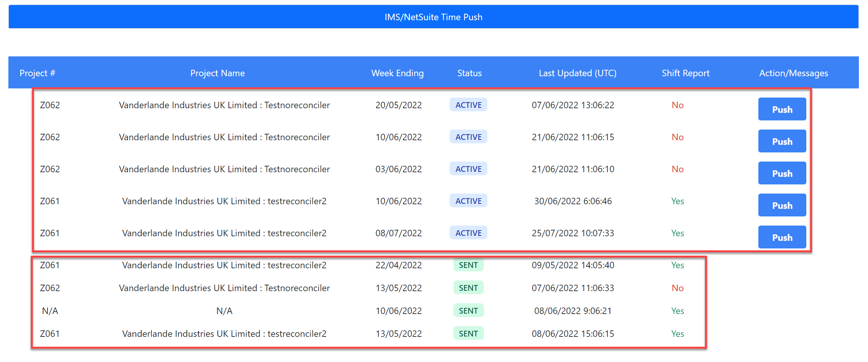Image resolution: width=868 pixels, height=362 pixels.
Task: Click the Shift Report Yes for week 08/07/2022
Action: click(x=678, y=233)
